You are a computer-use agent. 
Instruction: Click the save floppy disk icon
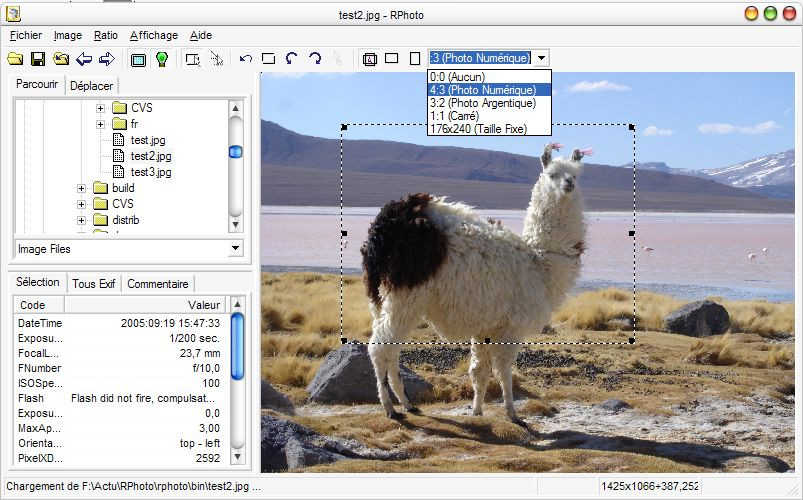pyautogui.click(x=38, y=59)
